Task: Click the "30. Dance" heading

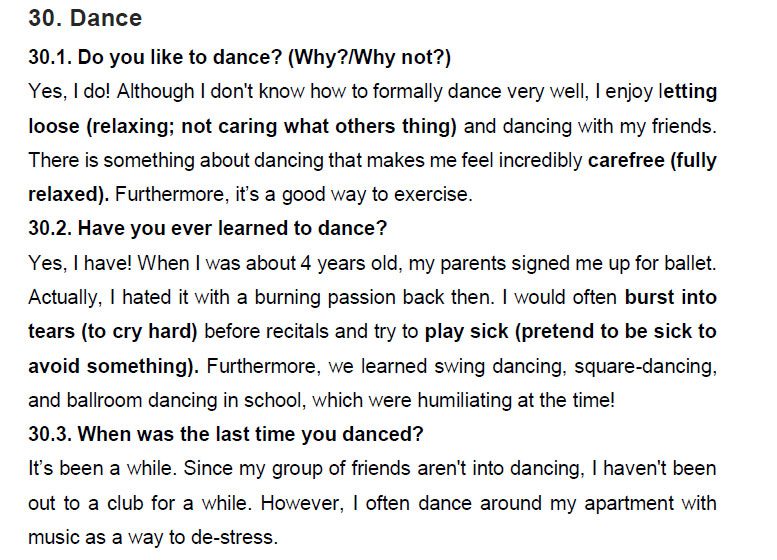Action: coord(85,18)
